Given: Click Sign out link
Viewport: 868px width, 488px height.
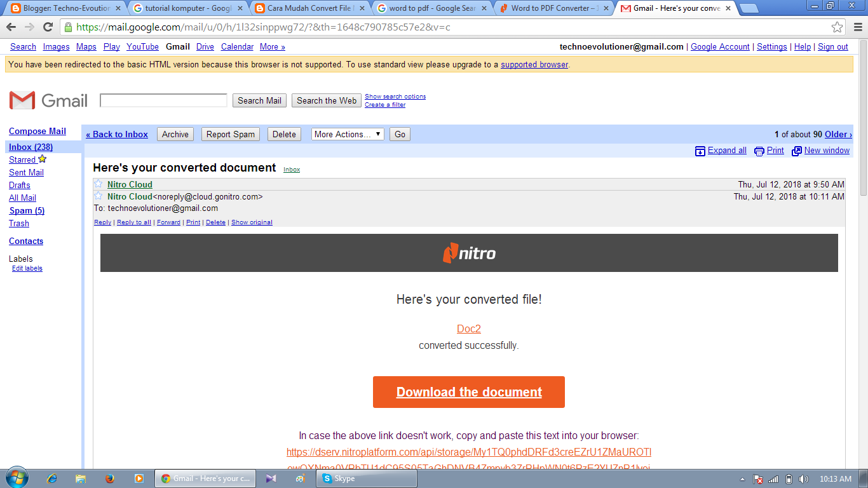Looking at the screenshot, I should (x=833, y=46).
